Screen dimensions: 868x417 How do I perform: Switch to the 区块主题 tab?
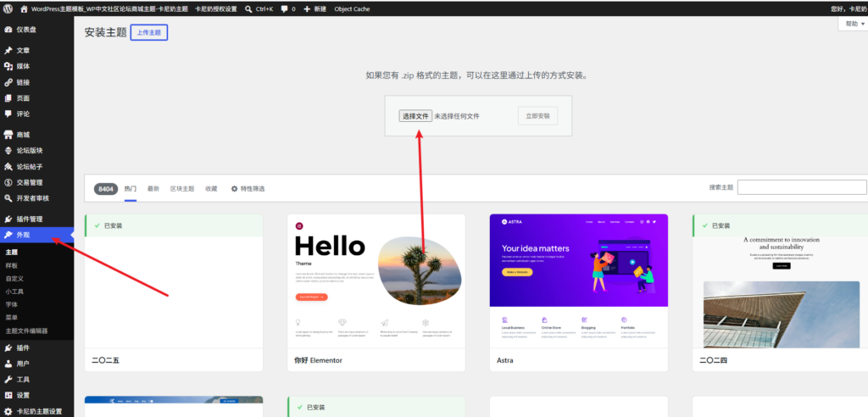pyautogui.click(x=182, y=189)
